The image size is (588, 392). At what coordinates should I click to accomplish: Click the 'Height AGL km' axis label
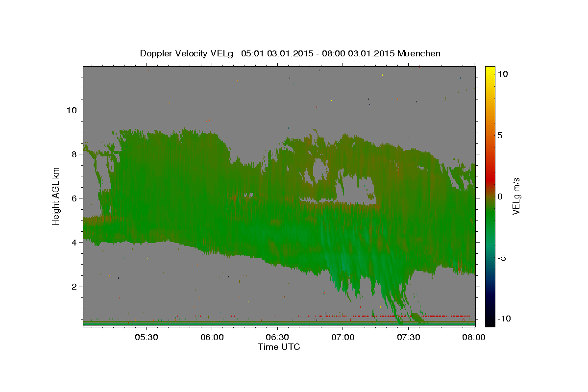56,196
